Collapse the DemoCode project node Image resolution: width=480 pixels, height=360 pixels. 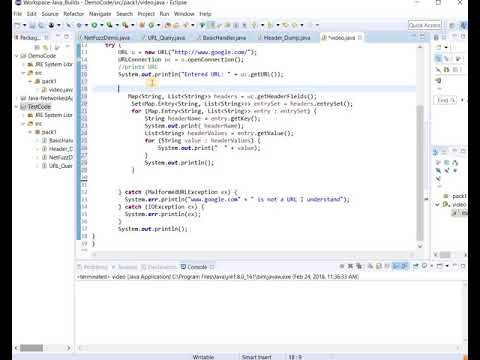tap(16, 56)
